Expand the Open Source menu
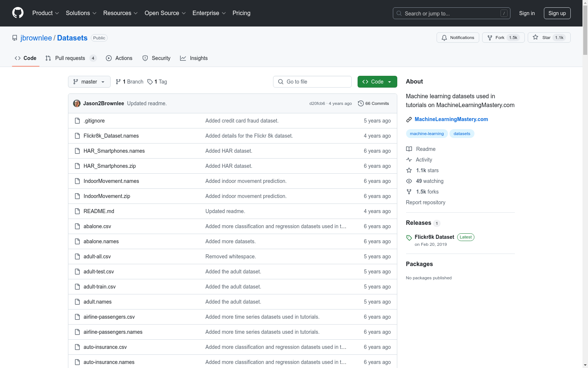This screenshot has height=368, width=588. click(x=165, y=13)
